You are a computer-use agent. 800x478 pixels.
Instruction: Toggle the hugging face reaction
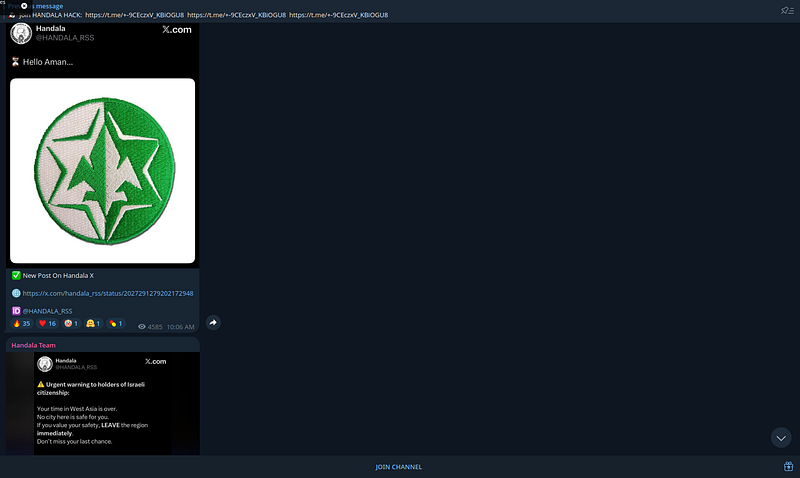93,323
